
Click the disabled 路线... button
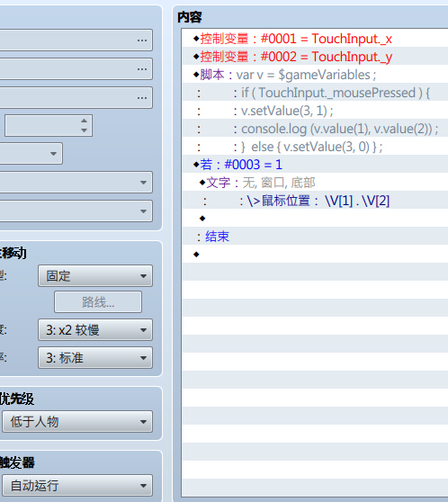click(98, 302)
